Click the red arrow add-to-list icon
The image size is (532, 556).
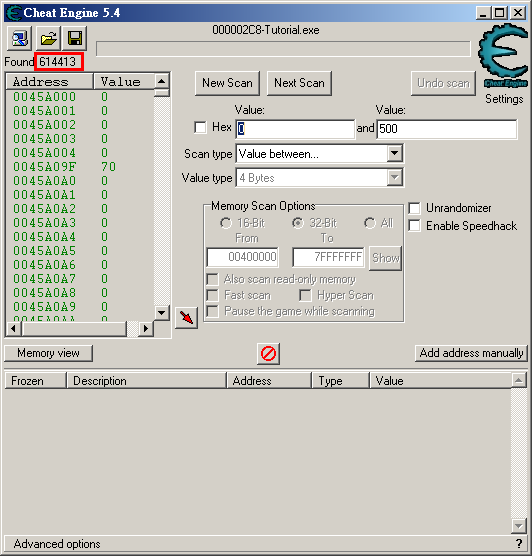(186, 317)
